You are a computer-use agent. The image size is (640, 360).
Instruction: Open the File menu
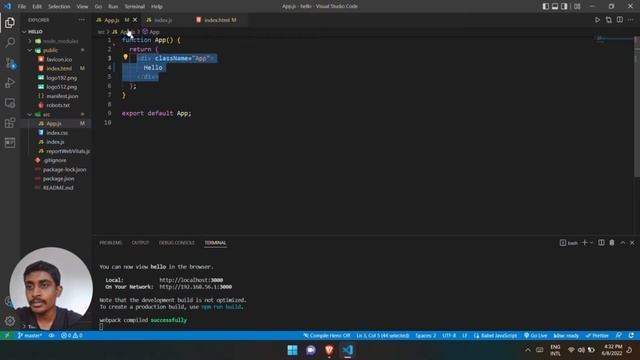point(22,6)
